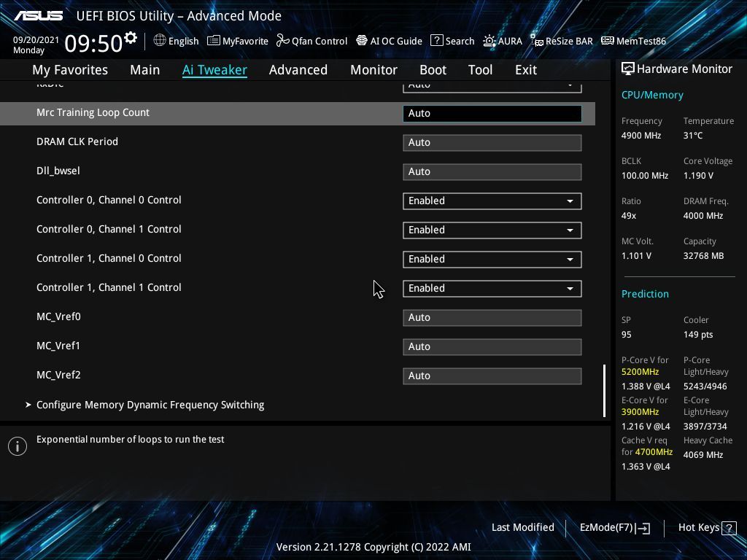
Task: Select the Ai Tweaker tab
Action: click(214, 70)
